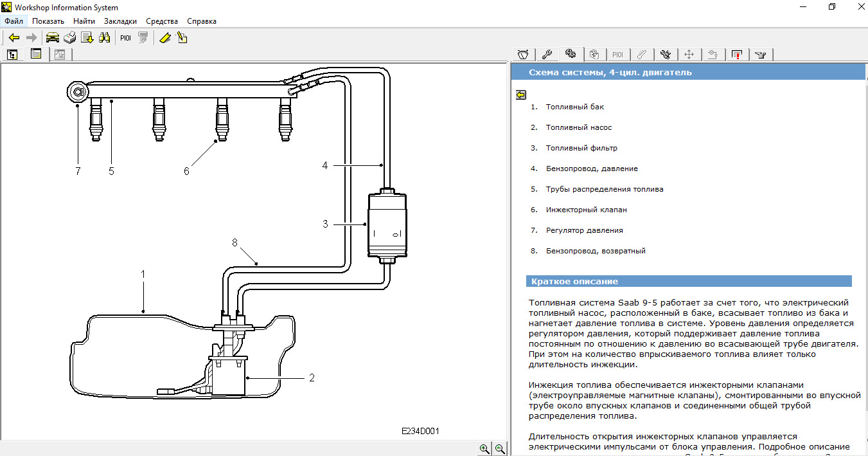Screen dimensions: 868x456
Task: Click 'Бензопровод, давление' list item
Action: pyautogui.click(x=592, y=169)
